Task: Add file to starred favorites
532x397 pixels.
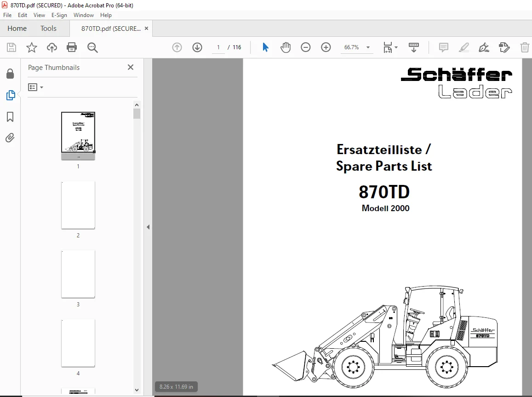Action: click(x=32, y=47)
